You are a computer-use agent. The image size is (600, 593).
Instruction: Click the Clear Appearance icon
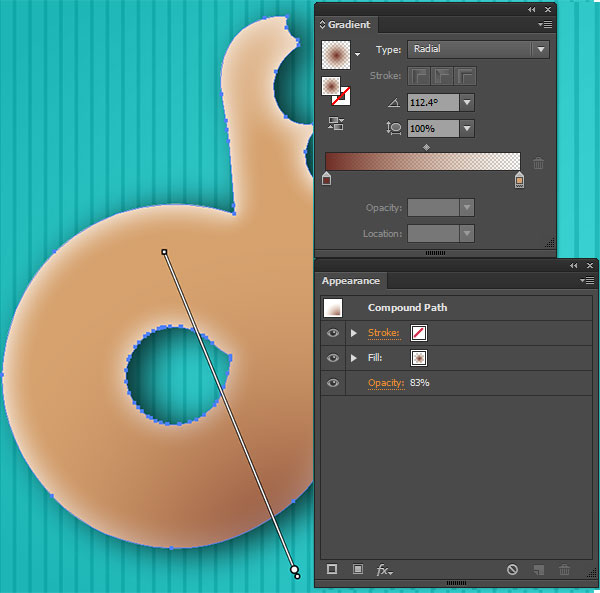512,569
